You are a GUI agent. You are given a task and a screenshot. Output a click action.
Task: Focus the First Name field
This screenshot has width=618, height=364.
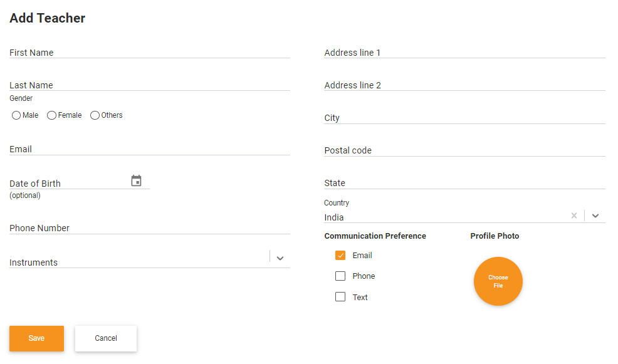point(150,53)
